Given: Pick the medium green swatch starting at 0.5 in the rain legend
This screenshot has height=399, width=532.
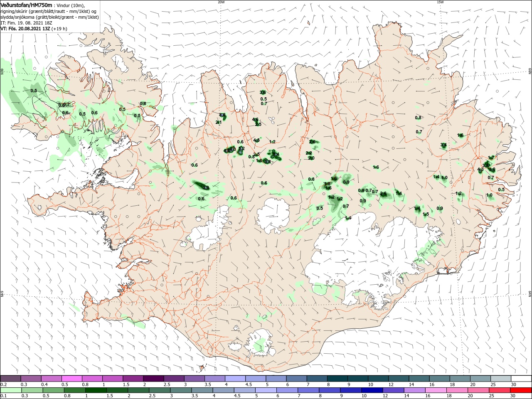Looking at the screenshot, I should 54,390.
